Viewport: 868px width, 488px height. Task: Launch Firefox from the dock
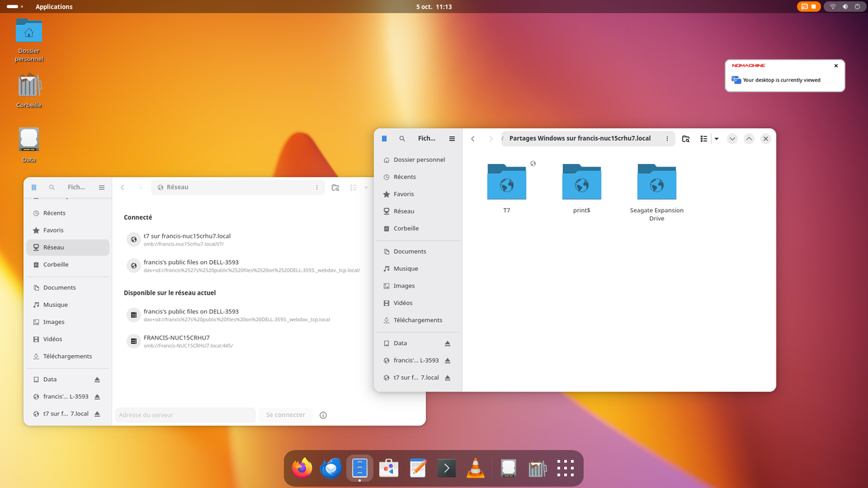point(302,468)
